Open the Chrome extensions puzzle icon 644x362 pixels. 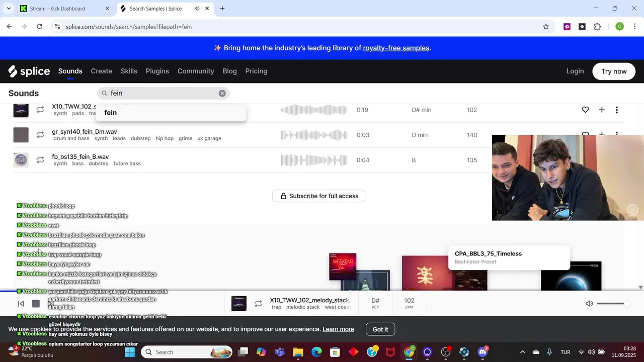pos(597,27)
